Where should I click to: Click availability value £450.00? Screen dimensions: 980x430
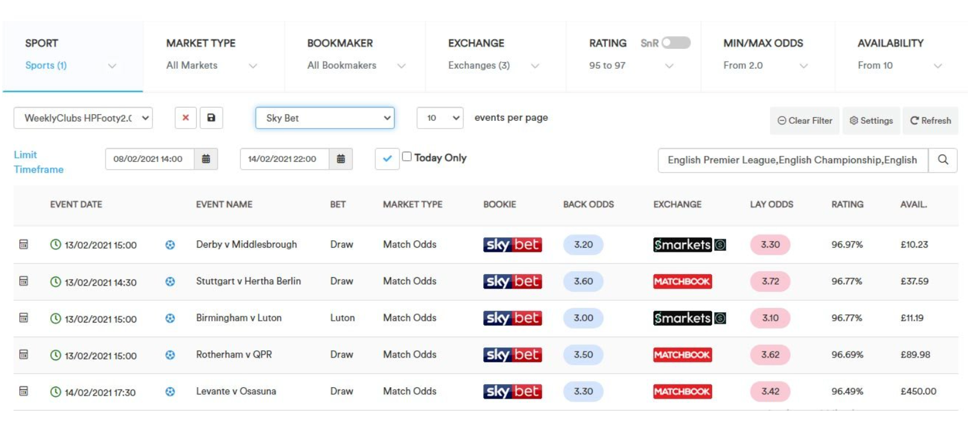click(918, 391)
